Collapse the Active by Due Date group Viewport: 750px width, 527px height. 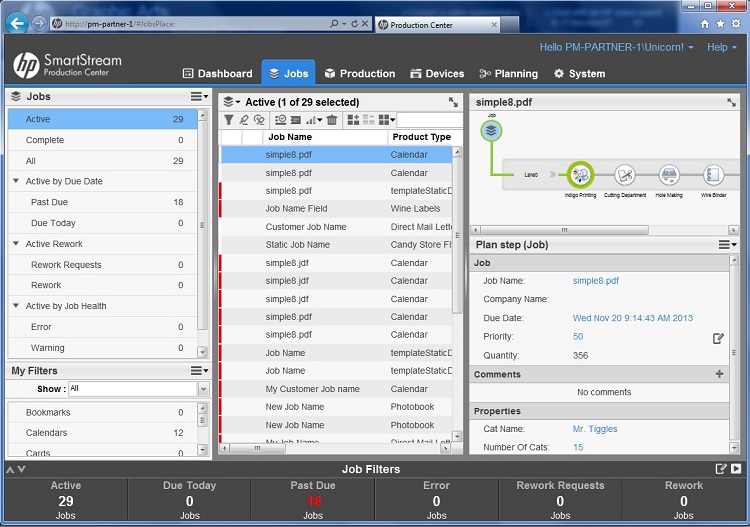[16, 181]
